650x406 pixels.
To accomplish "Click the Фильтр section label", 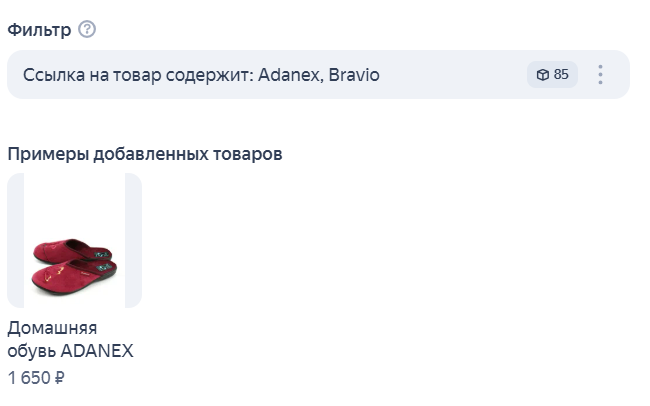I will (39, 29).
